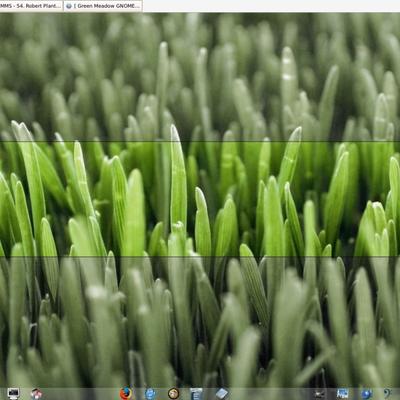Open the tilted grey notepad launcher

pos(221,394)
